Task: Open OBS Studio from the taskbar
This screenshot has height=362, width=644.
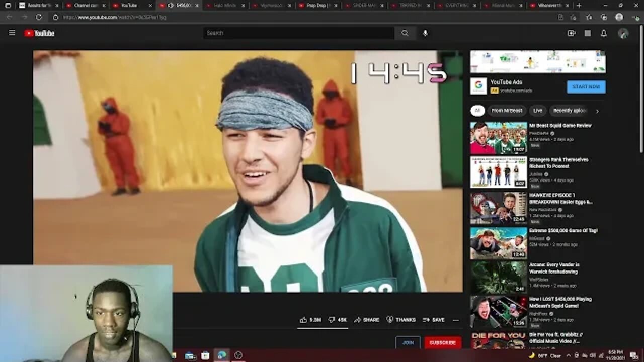Action: (x=238, y=355)
